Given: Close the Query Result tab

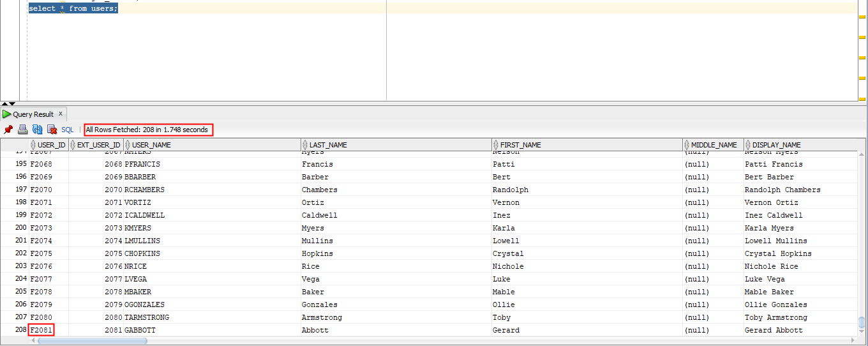Looking at the screenshot, I should pyautogui.click(x=61, y=114).
